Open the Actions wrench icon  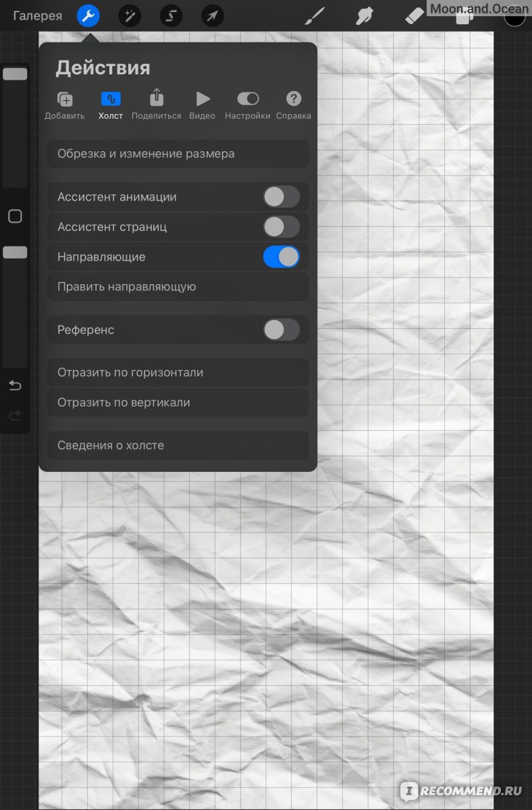[88, 16]
